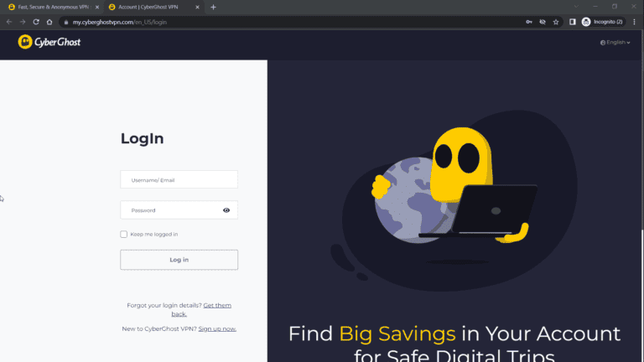Viewport: 644px width, 362px height.
Task: Switch to Fast, Secure & Anonymous VPN tab
Action: pos(54,7)
